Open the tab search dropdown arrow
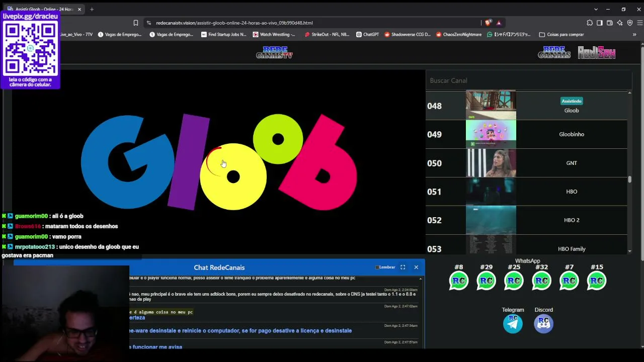Screen dimensions: 644x362 click(596, 9)
